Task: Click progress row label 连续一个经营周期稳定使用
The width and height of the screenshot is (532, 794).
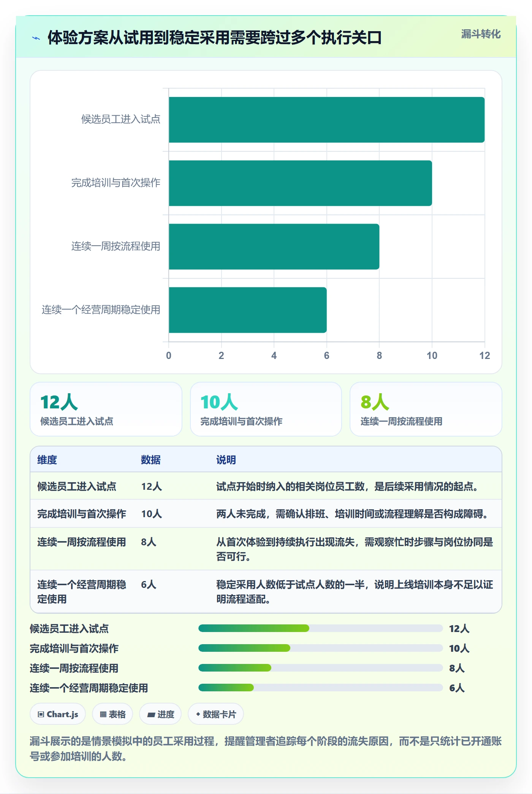Action: pos(89,688)
